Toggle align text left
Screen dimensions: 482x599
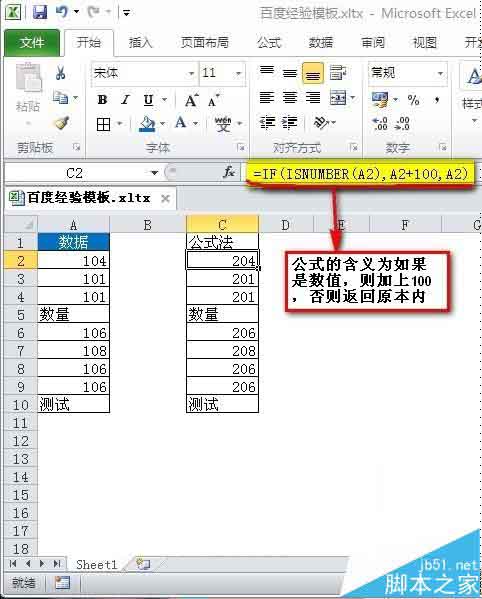(x=267, y=97)
